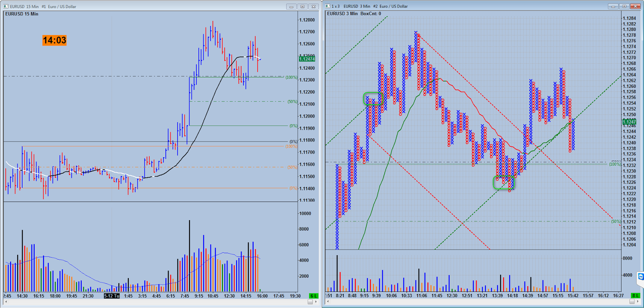Viewport: 644px width, 308px height.
Task: Click green (0%) Fibonacci label in 15 Min chart
Action: click(x=293, y=126)
